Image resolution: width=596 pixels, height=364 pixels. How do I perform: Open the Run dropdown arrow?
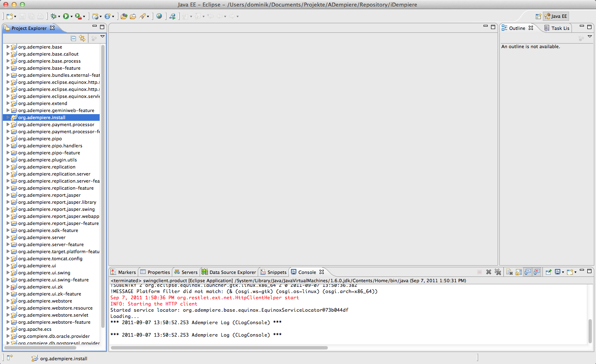(71, 17)
